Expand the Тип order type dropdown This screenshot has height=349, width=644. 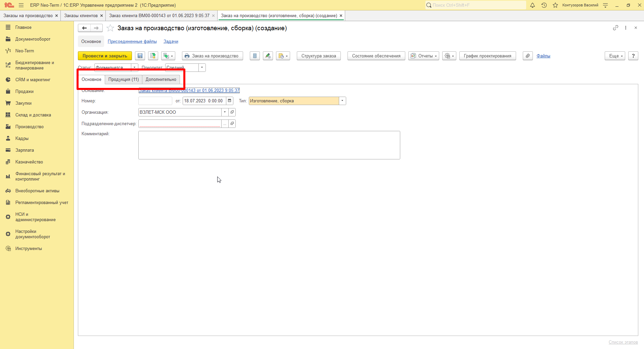342,101
